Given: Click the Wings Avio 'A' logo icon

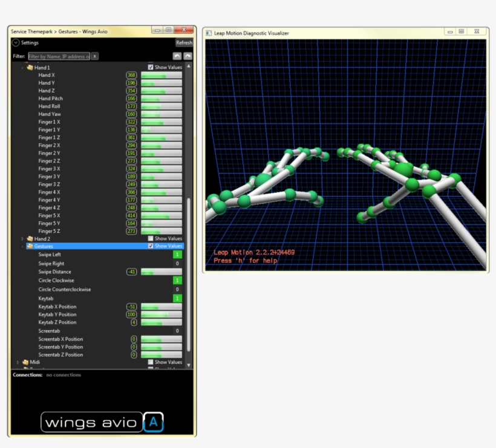Looking at the screenshot, I should [154, 422].
